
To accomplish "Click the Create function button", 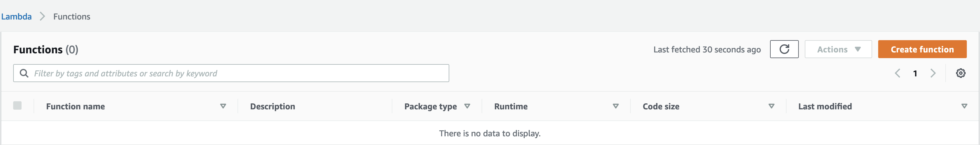I will point(922,49).
